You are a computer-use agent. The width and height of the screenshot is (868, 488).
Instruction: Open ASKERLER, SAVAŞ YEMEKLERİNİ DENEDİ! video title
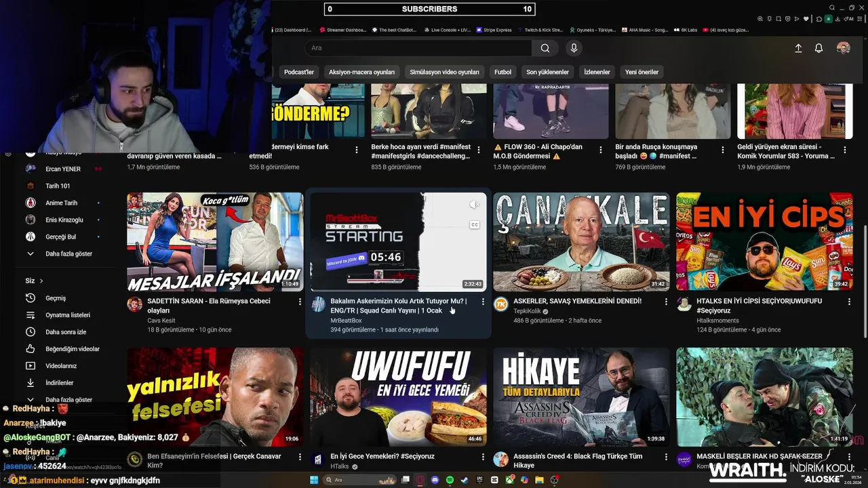[577, 301]
